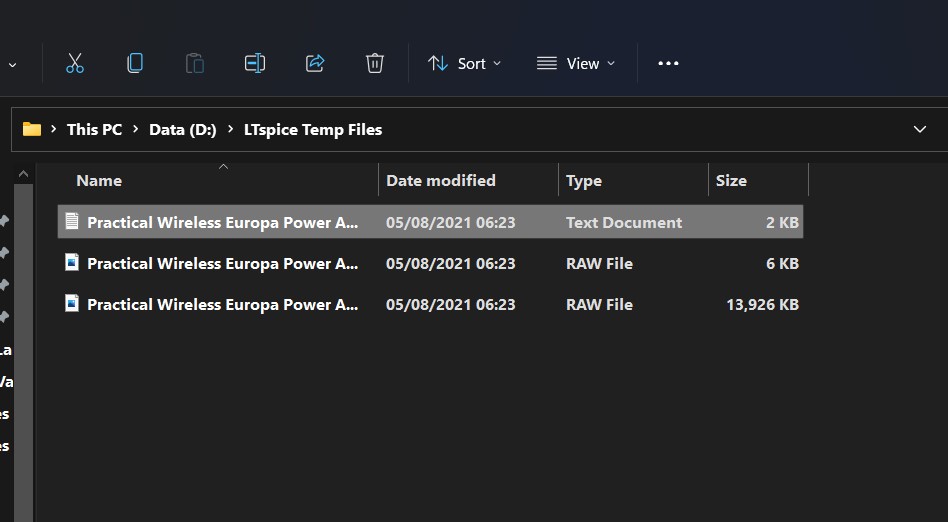Click navigation pane scroll up arrow

click(x=23, y=174)
